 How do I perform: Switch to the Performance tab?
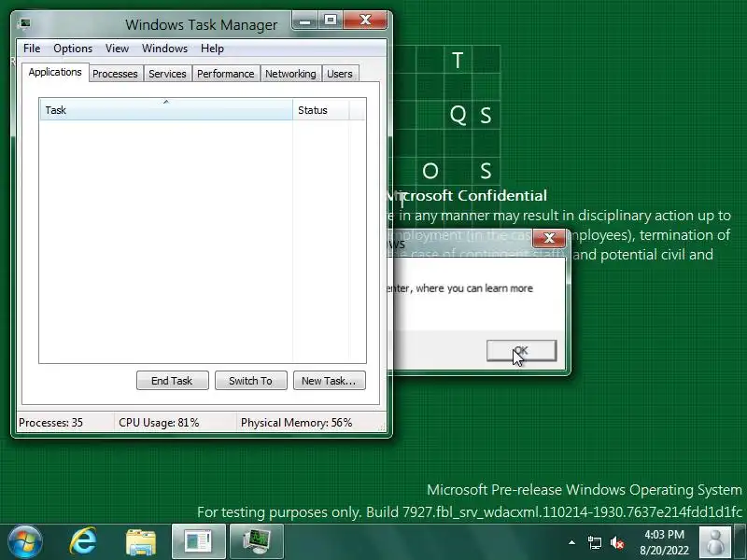(x=226, y=74)
